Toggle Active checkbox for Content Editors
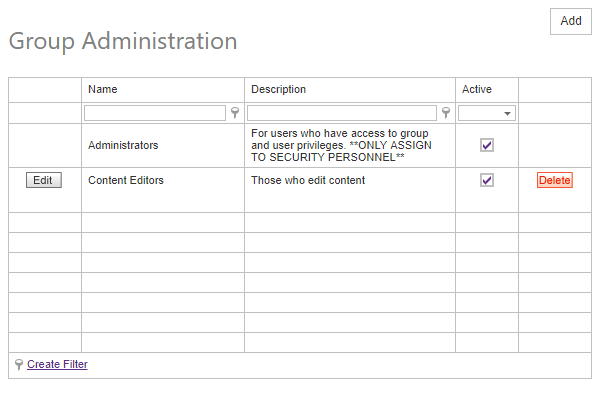Image resolution: width=600 pixels, height=403 pixels. (487, 180)
